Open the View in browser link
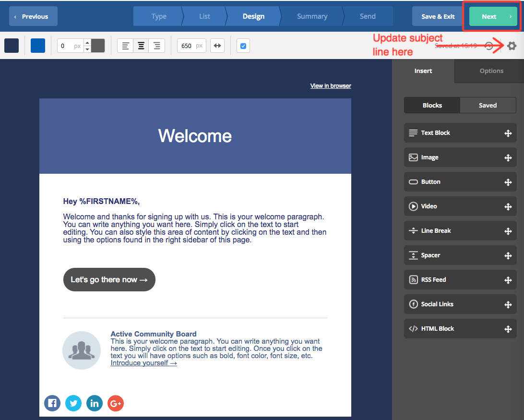Image resolution: width=524 pixels, height=420 pixels. click(330, 85)
